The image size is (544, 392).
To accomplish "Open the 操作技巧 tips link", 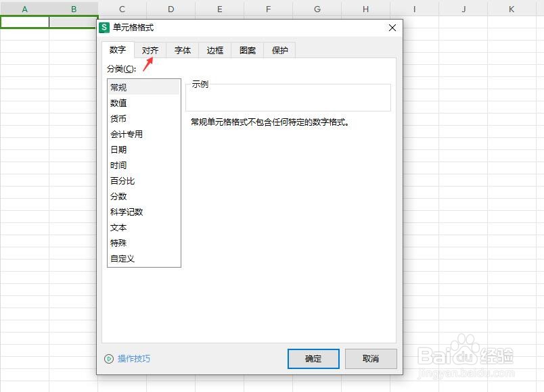I will [x=133, y=359].
